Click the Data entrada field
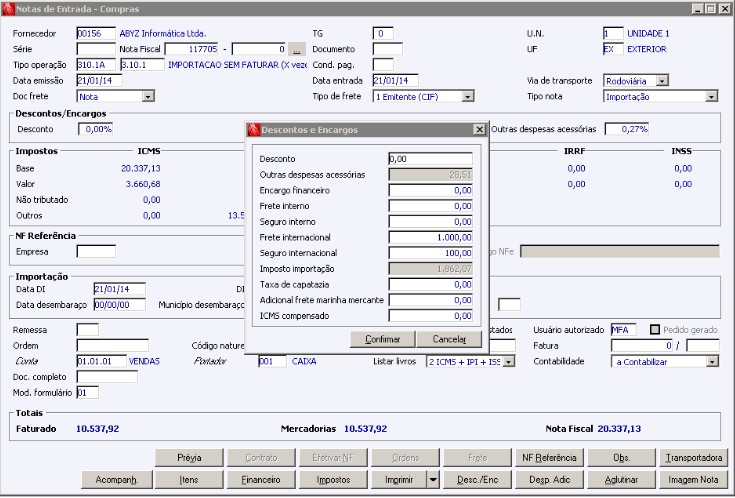 [x=396, y=81]
